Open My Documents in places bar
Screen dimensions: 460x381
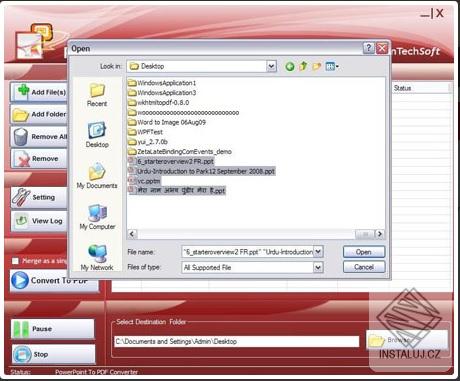(97, 176)
